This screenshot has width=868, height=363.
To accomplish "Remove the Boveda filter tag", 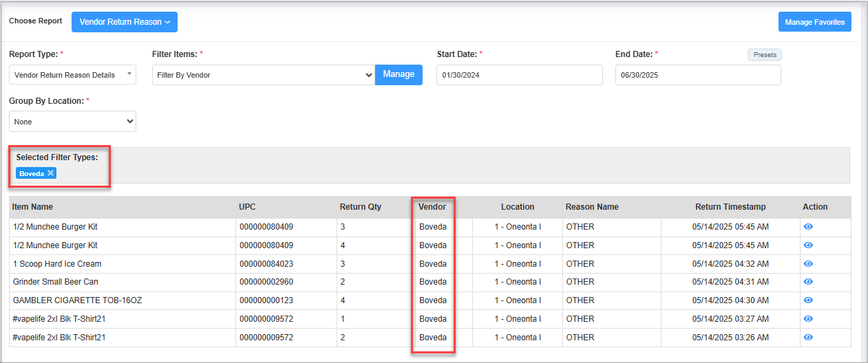I will pyautogui.click(x=50, y=173).
